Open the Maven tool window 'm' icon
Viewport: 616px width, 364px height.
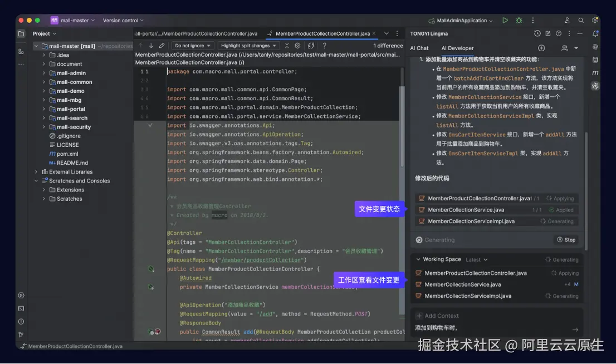pyautogui.click(x=595, y=73)
